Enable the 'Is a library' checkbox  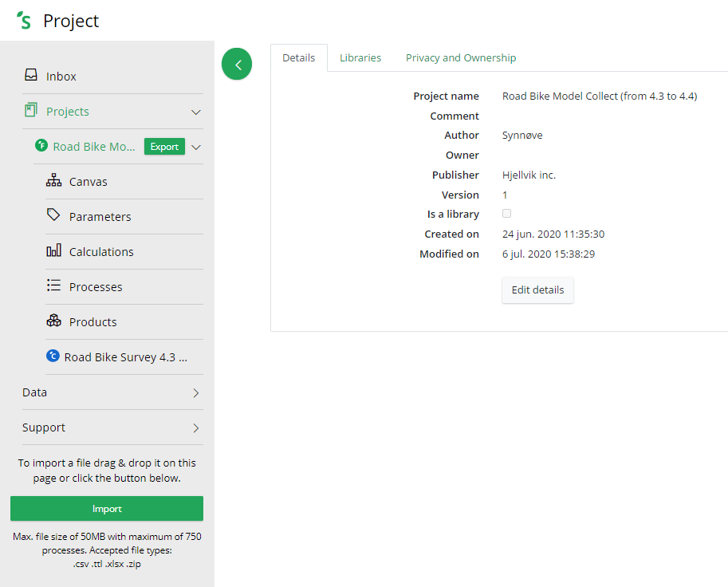click(x=507, y=213)
